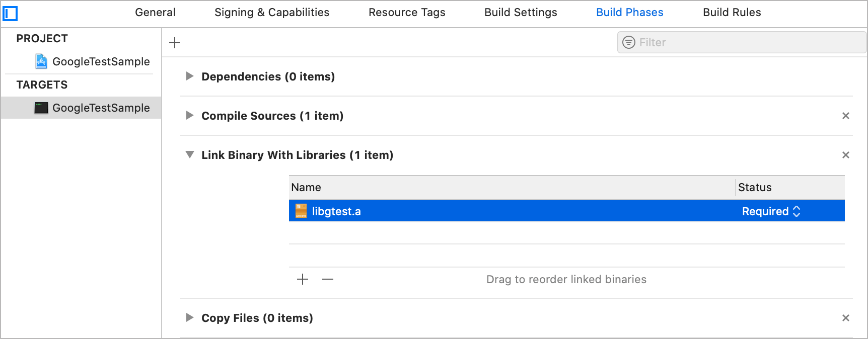
Task: Open the add build phase plus icon
Action: pos(174,43)
